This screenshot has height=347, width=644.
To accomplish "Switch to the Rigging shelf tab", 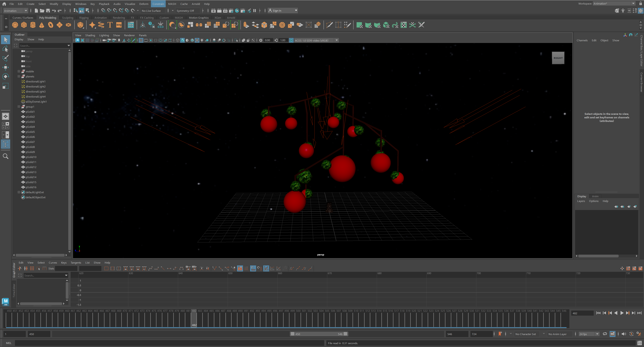I will [84, 18].
